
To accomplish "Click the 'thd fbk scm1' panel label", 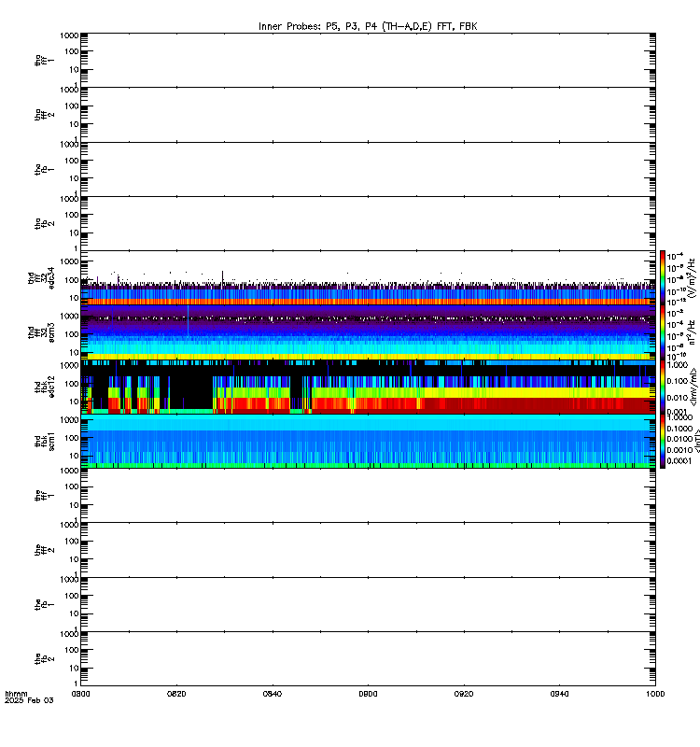I will point(45,441).
